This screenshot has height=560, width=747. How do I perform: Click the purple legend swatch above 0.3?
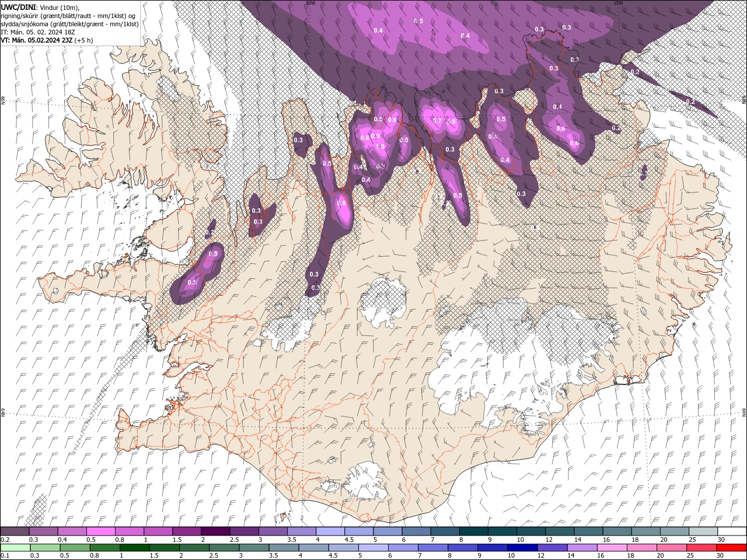[x=43, y=531]
